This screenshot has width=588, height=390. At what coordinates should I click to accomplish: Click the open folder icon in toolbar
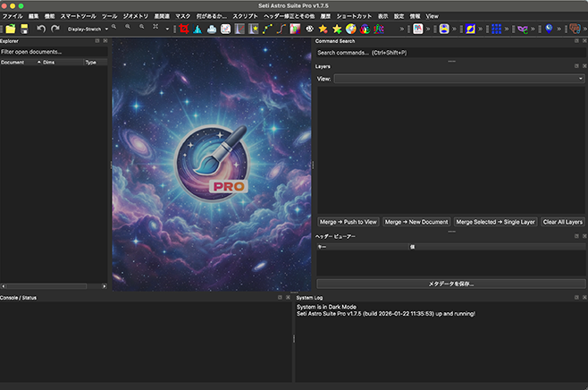coord(8,29)
